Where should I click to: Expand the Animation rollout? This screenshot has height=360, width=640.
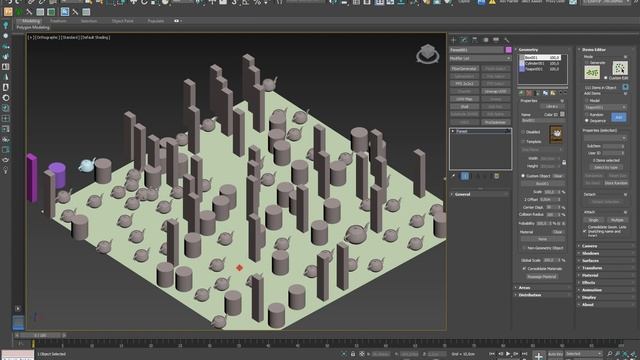pos(607,290)
